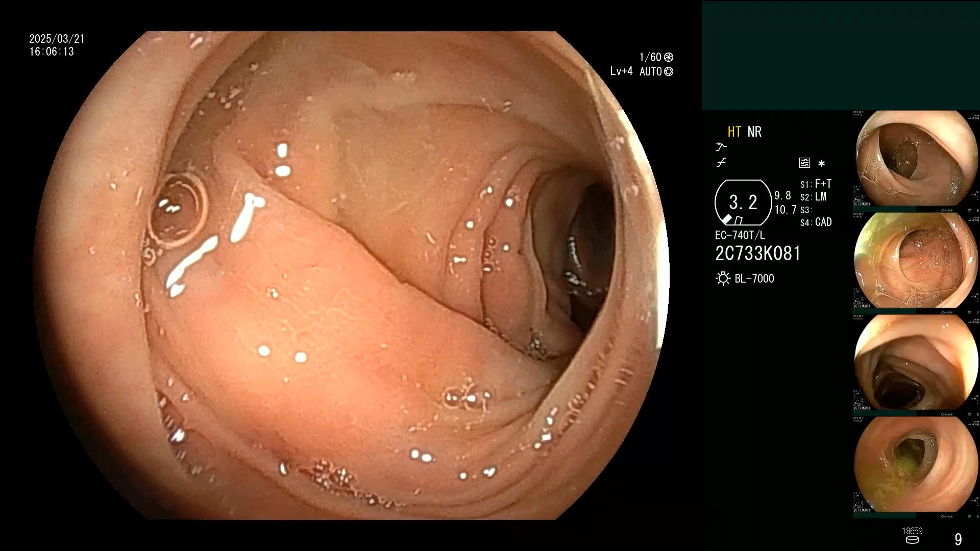Click the light source lamp icon
The width and height of the screenshot is (980, 551).
tap(723, 279)
